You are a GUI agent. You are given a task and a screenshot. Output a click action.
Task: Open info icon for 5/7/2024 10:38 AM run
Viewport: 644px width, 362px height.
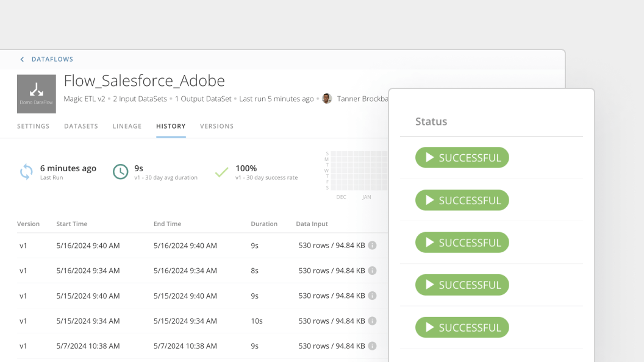[x=372, y=346]
